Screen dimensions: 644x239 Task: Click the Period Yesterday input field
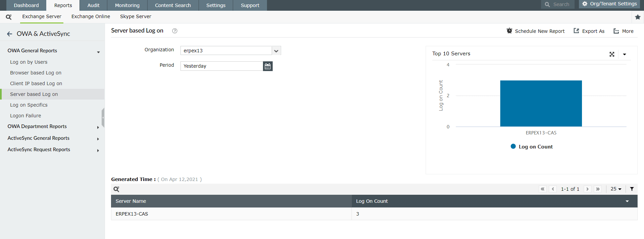pos(222,66)
